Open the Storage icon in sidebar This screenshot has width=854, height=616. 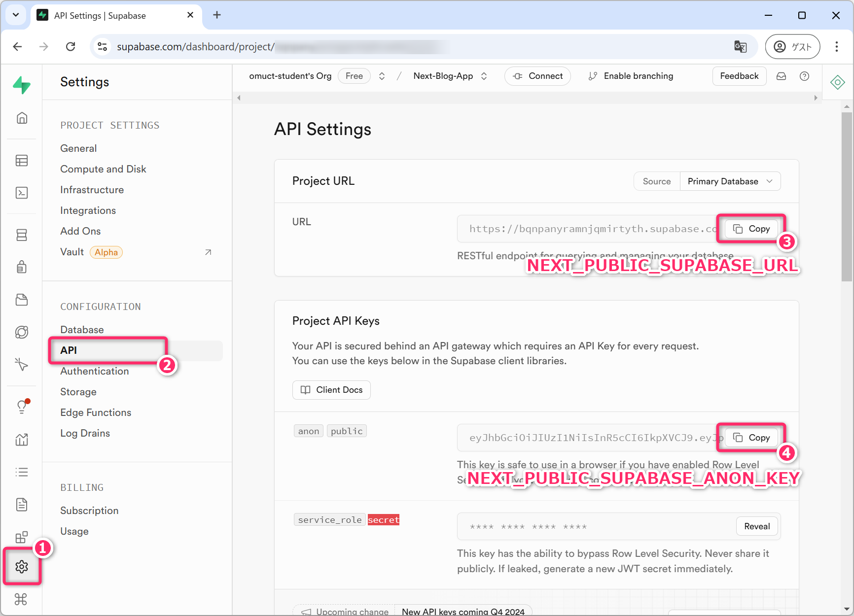pos(22,300)
